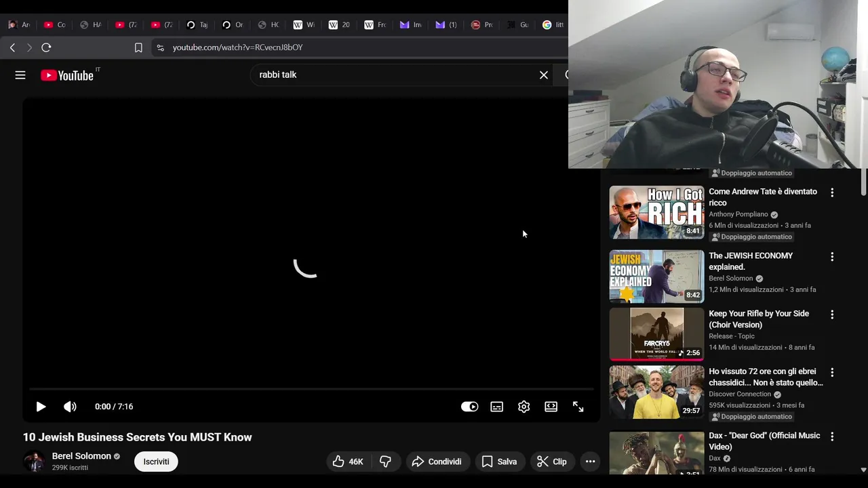This screenshot has height=488, width=868.
Task: Like the video (46K thumbs up)
Action: pos(348,462)
